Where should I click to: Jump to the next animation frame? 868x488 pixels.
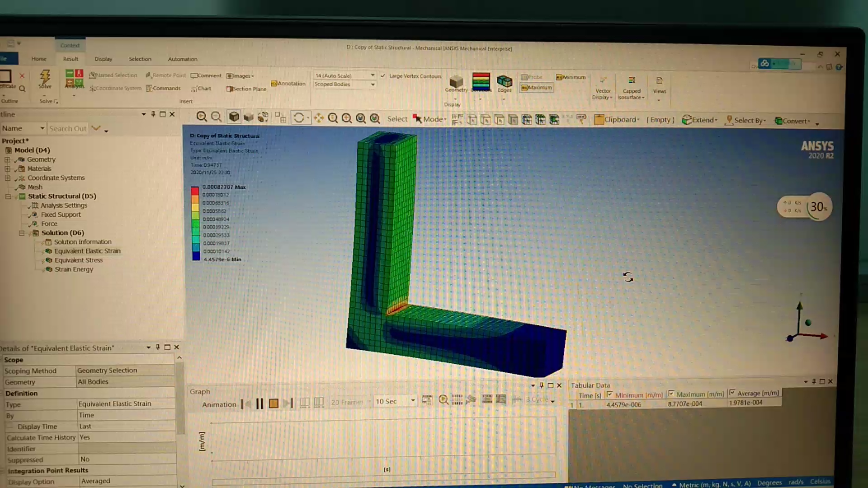point(288,404)
